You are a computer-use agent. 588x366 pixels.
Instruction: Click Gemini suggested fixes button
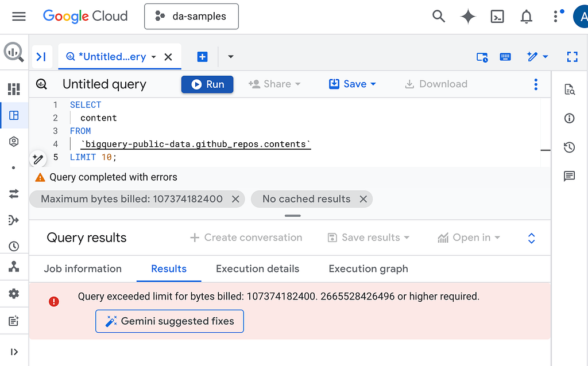point(169,321)
